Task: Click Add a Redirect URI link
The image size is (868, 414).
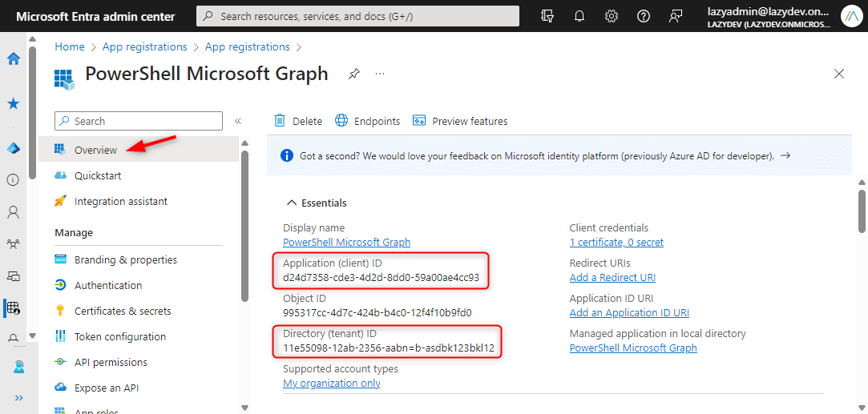Action: (x=612, y=277)
